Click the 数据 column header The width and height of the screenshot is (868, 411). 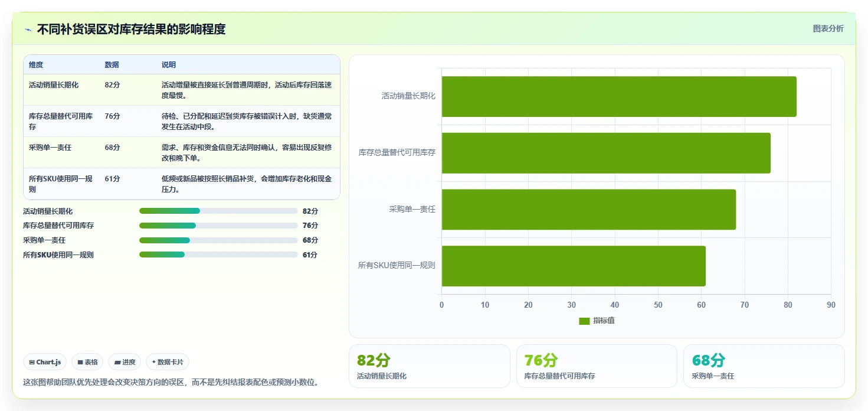tap(112, 65)
